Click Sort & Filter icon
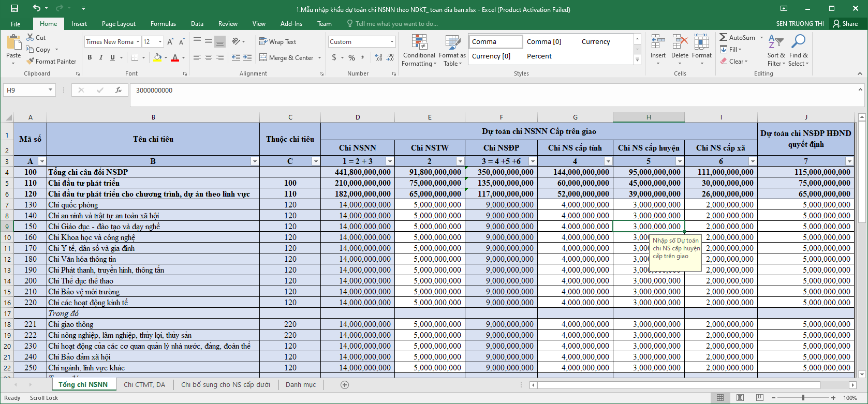Image resolution: width=868 pixels, height=404 pixels. pos(776,42)
